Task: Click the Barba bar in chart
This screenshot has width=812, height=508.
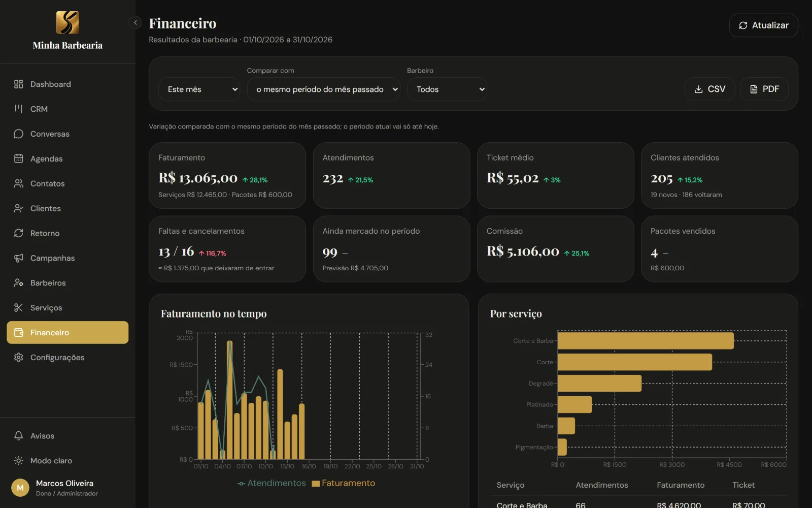Action: [x=566, y=426]
